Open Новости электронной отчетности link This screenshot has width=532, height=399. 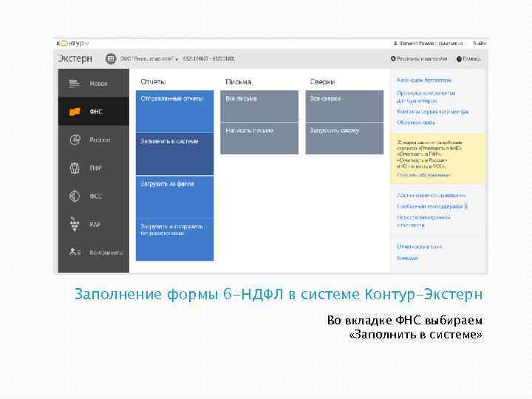point(424,221)
